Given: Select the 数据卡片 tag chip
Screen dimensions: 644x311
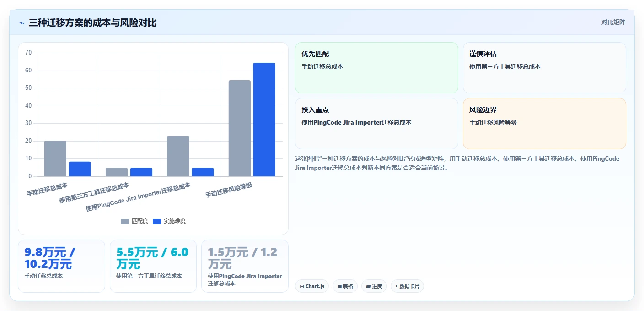Looking at the screenshot, I should (407, 286).
